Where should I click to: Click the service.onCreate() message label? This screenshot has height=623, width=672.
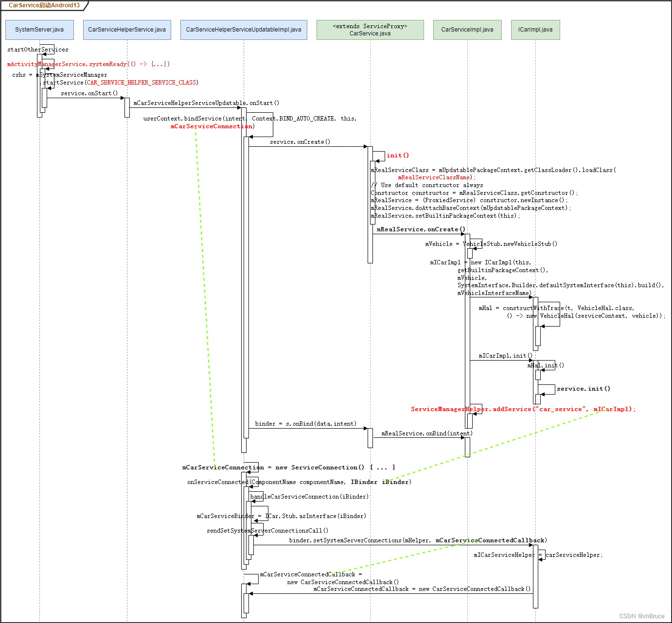point(300,142)
